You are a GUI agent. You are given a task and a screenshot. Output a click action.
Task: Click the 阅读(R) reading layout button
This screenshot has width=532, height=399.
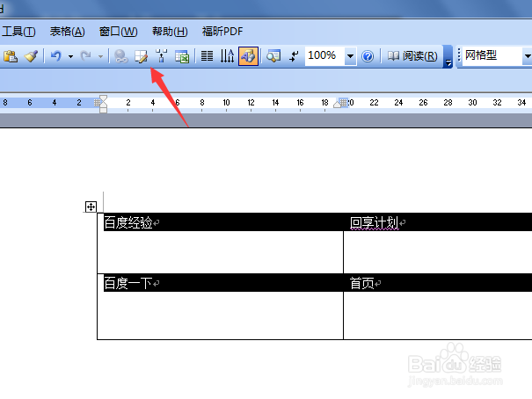[412, 56]
